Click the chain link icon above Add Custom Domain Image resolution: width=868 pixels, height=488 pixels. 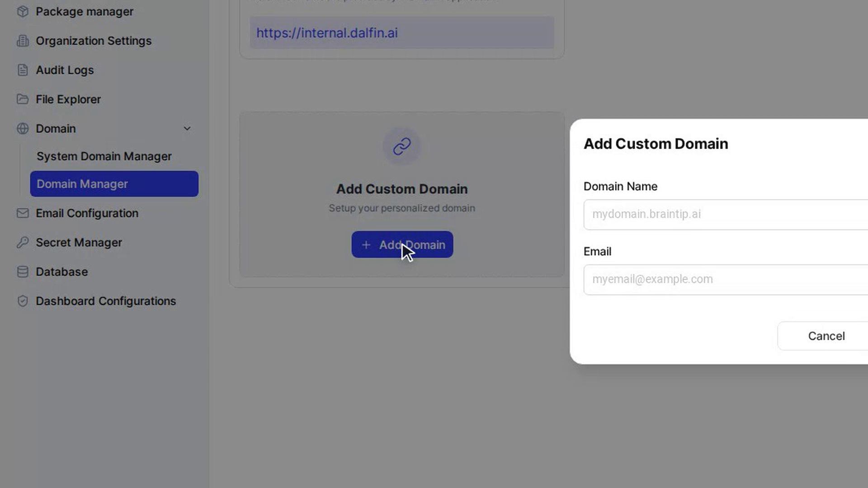click(401, 146)
